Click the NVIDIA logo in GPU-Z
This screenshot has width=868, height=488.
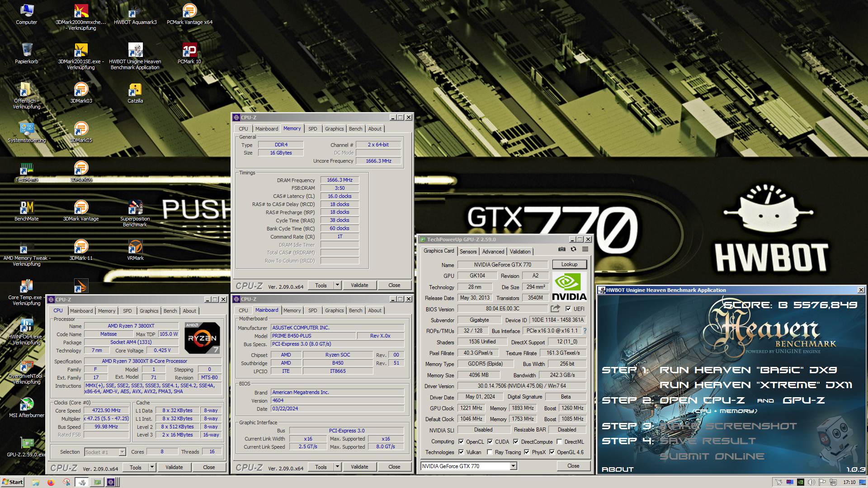(569, 287)
